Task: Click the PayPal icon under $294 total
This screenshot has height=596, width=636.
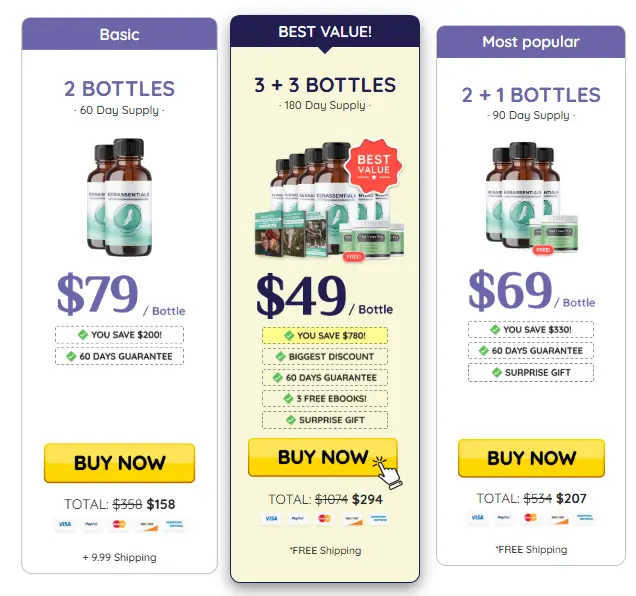Action: point(297,519)
